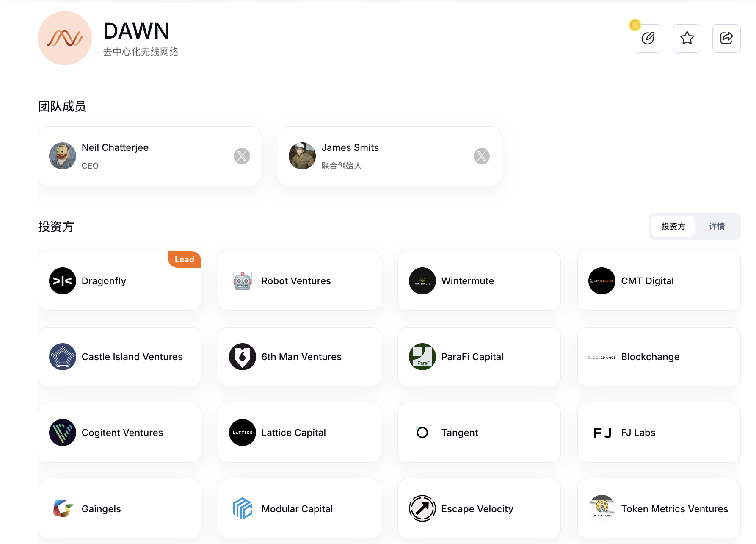Click Neil Chatterjee's avatar
Image resolution: width=756 pixels, height=544 pixels.
[63, 156]
